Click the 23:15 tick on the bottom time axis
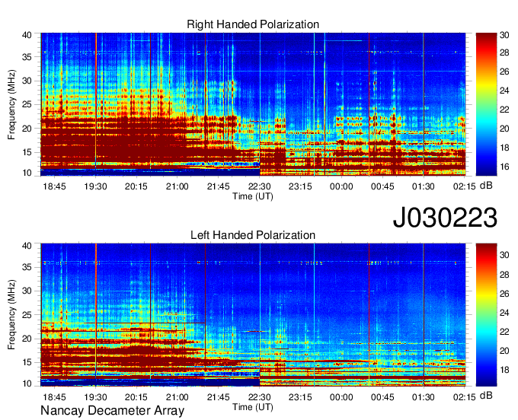The height and width of the screenshot is (420, 518). coord(300,398)
